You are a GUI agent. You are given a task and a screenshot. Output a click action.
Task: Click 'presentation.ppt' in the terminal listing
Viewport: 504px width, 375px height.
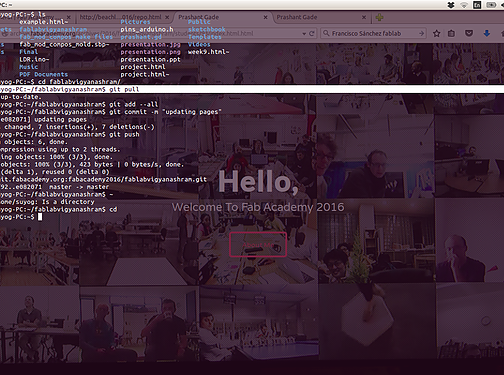(x=150, y=59)
